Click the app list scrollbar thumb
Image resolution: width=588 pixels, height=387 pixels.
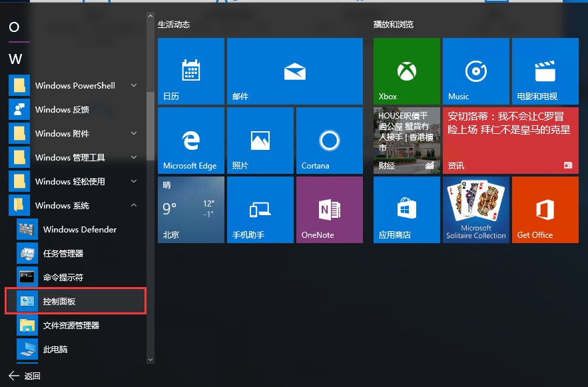(x=150, y=126)
